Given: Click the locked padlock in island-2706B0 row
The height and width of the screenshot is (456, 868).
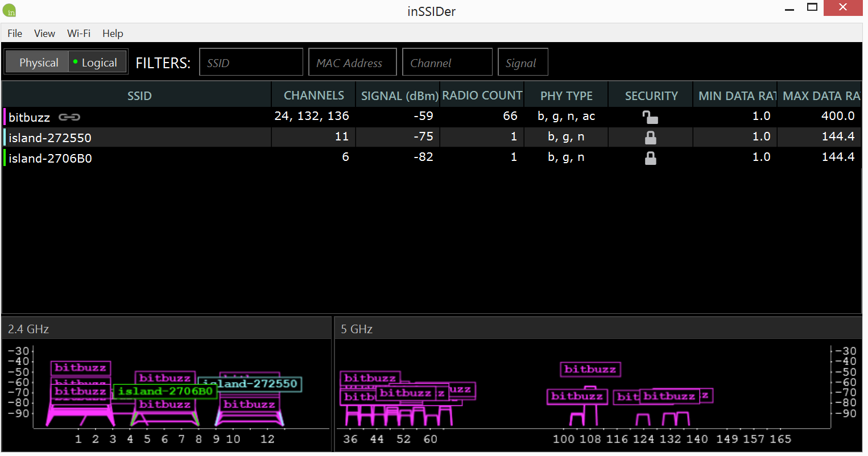Looking at the screenshot, I should coord(650,158).
